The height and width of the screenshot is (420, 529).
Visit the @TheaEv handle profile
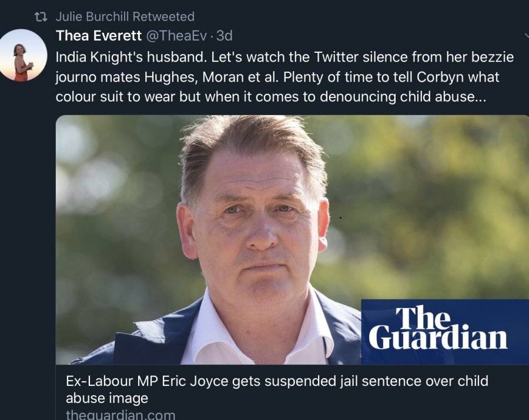tap(176, 35)
